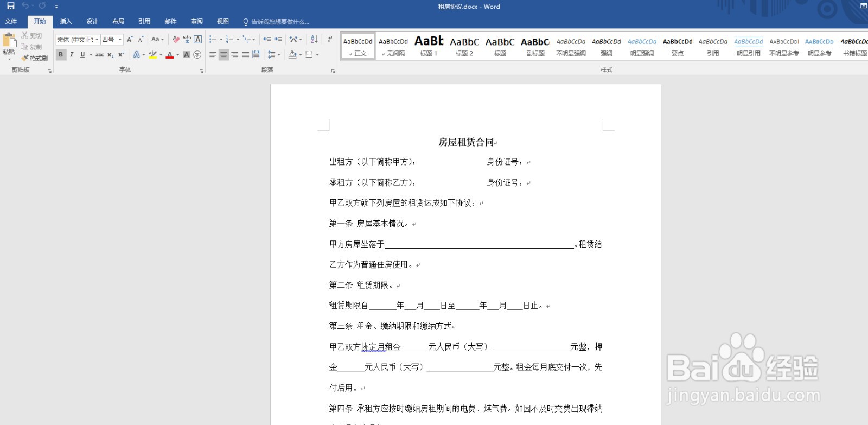Click the Character Border icon
Image resolution: width=868 pixels, height=425 pixels.
pos(198,40)
